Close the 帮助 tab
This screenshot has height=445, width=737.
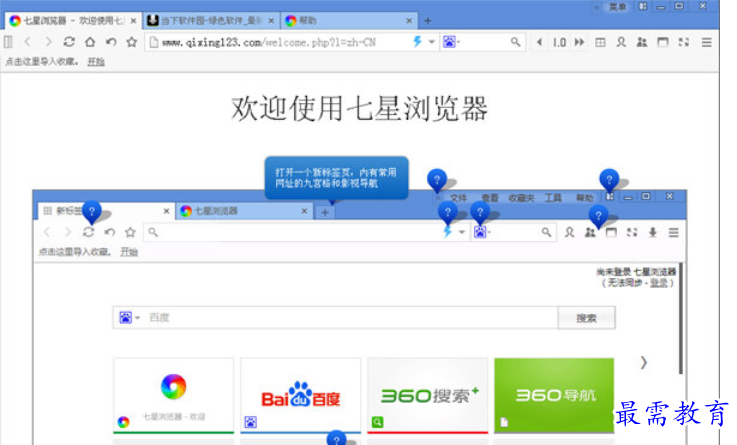tap(409, 21)
